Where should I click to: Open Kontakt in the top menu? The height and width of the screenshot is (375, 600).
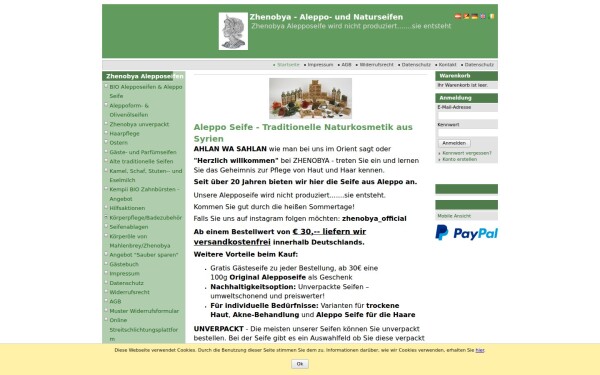tap(447, 65)
